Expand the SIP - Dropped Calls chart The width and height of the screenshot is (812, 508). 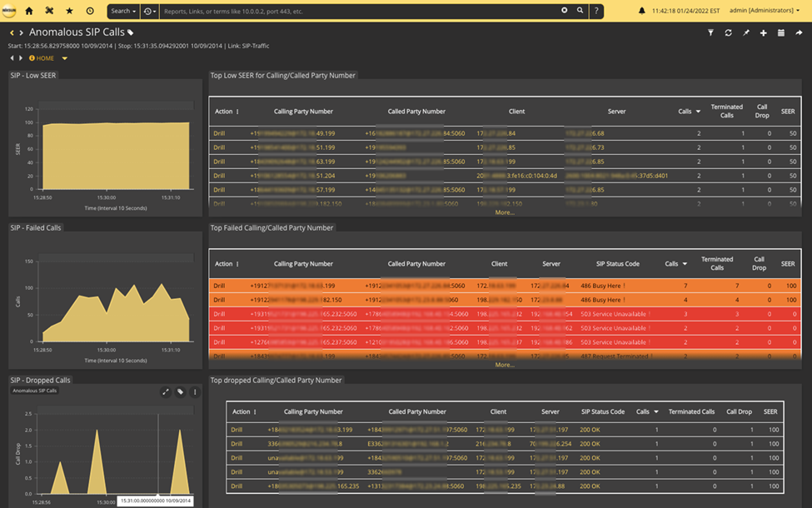(x=166, y=391)
